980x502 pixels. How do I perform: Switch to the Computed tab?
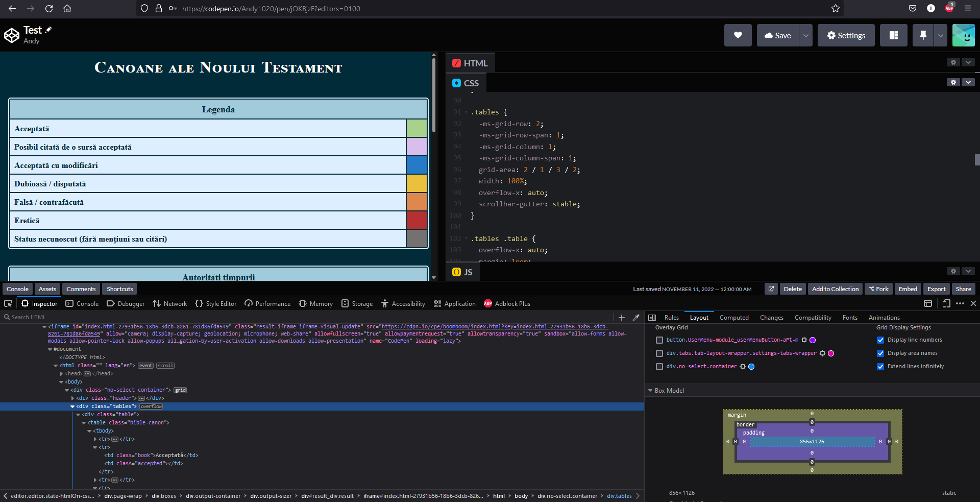click(734, 317)
